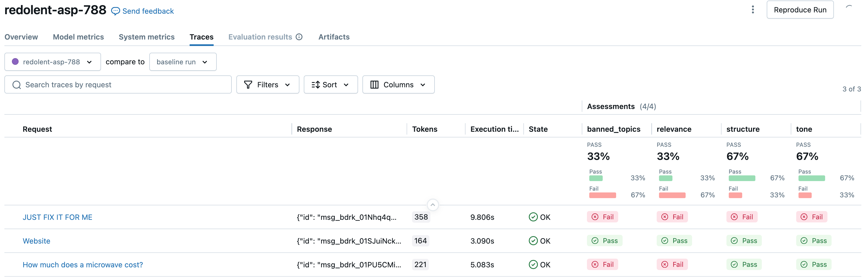Click OK state check icon for Website row
The height and width of the screenshot is (280, 868).
tap(533, 241)
